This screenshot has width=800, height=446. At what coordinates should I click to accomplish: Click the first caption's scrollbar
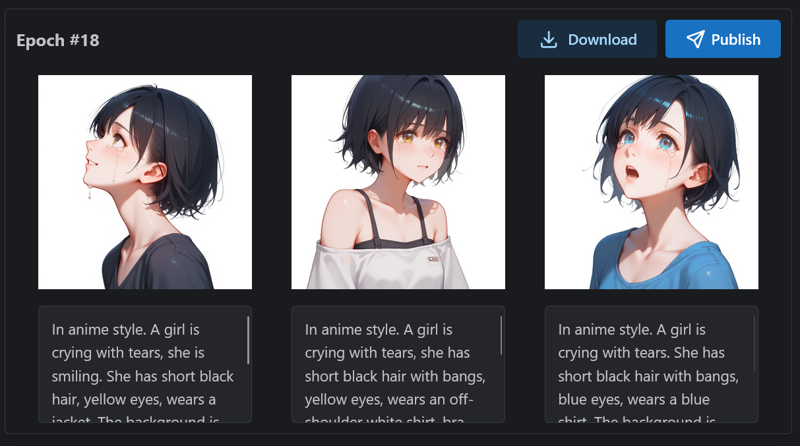pyautogui.click(x=248, y=340)
